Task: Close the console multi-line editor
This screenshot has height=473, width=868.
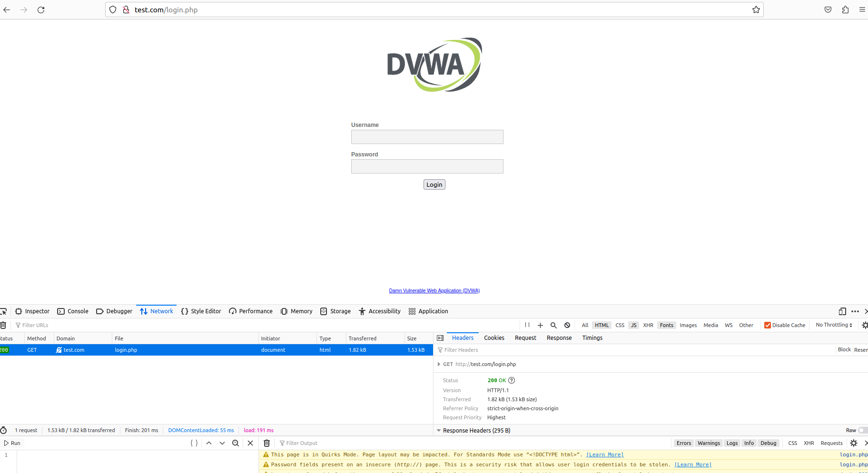Action: tap(250, 443)
